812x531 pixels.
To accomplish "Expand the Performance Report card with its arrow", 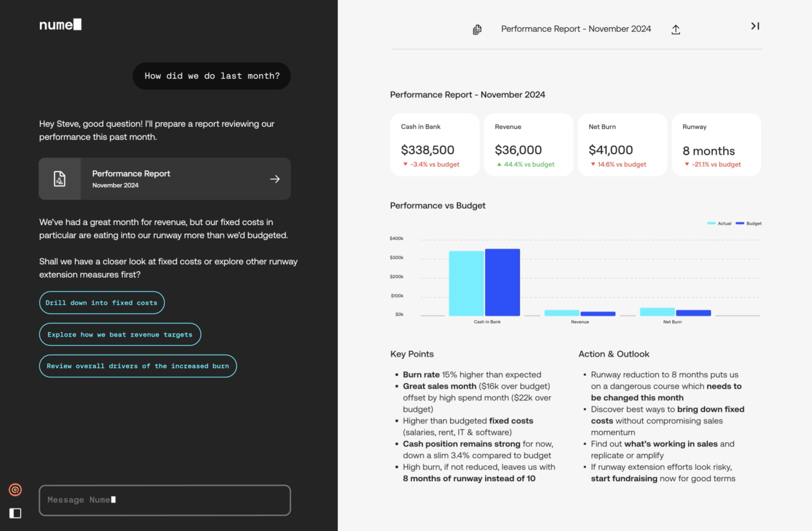I will [275, 179].
